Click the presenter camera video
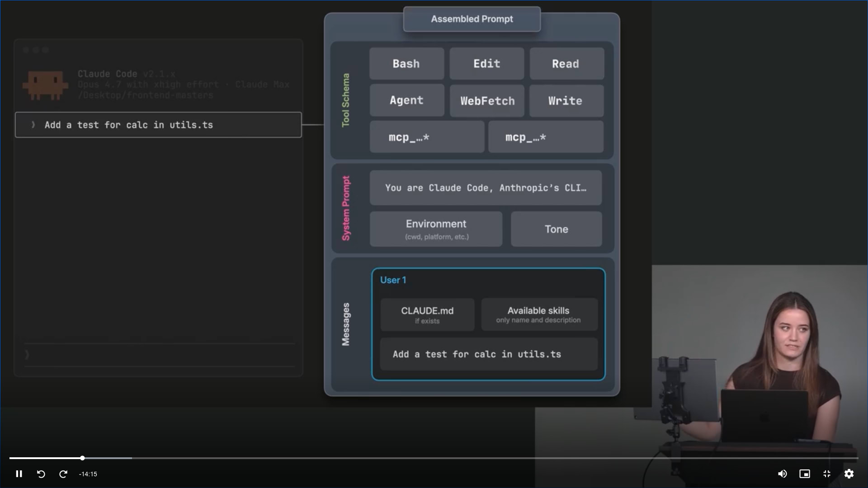 [x=759, y=376]
